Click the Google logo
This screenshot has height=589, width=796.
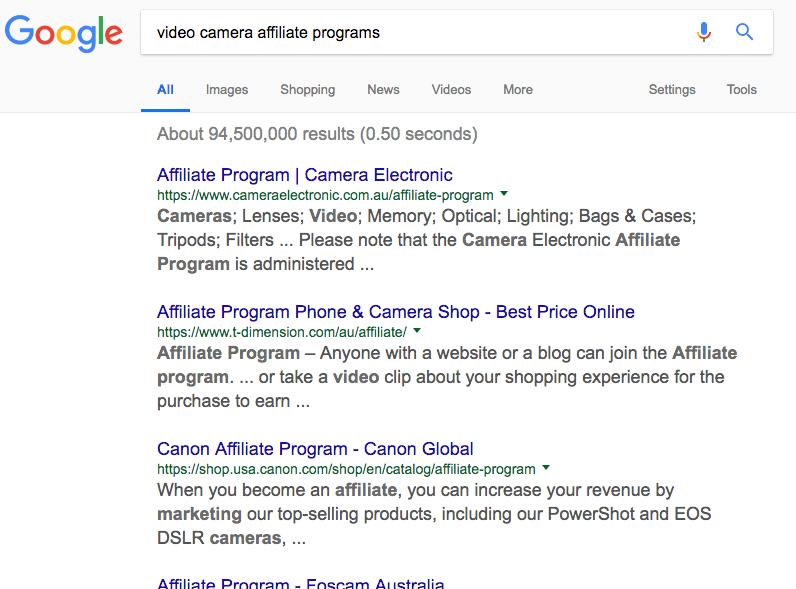pyautogui.click(x=63, y=33)
